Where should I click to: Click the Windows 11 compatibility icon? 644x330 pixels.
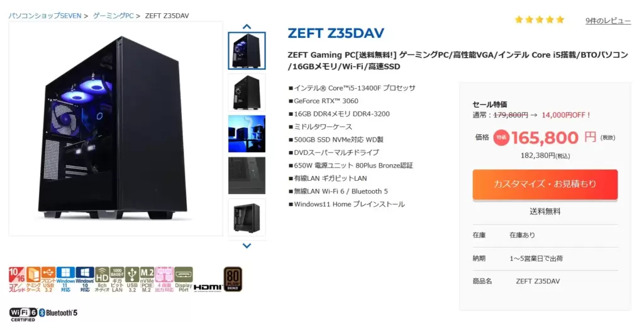point(65,280)
